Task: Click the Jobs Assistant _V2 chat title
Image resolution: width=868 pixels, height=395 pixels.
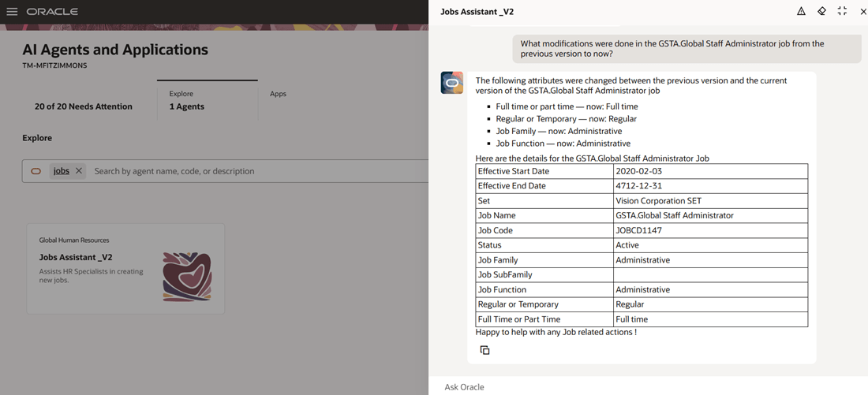Action: coord(477,12)
